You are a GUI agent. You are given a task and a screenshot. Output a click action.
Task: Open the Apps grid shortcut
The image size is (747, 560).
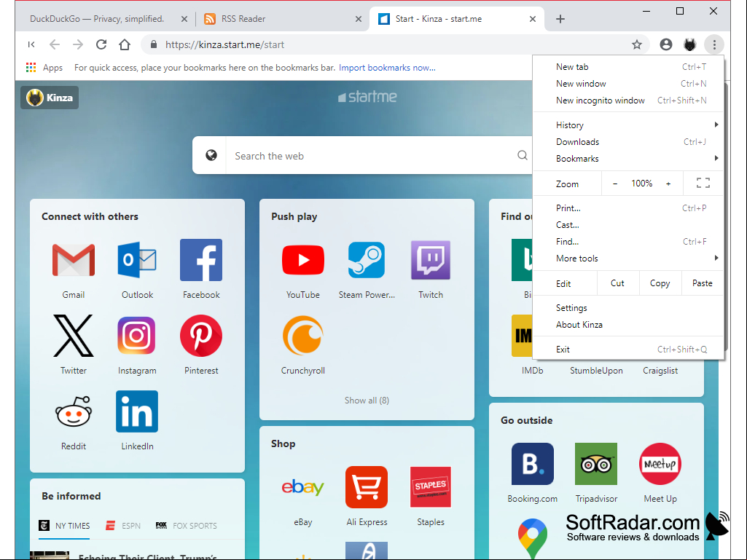pyautogui.click(x=44, y=68)
